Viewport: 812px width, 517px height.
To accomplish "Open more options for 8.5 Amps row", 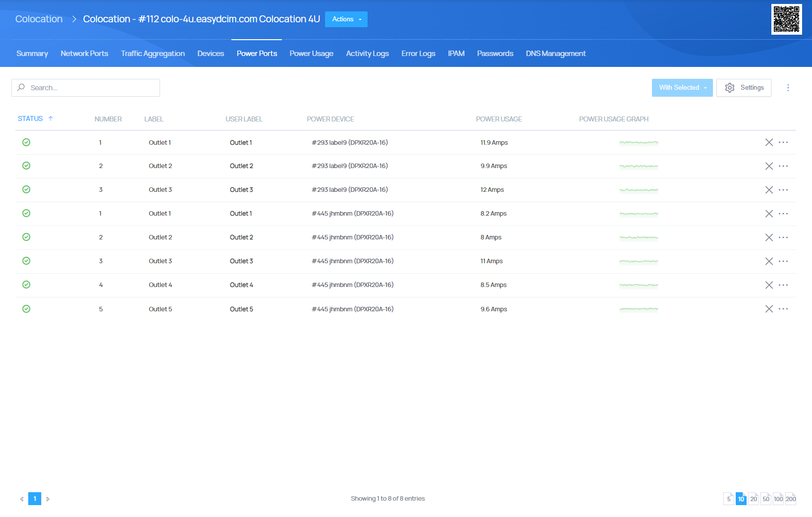I will (x=783, y=285).
